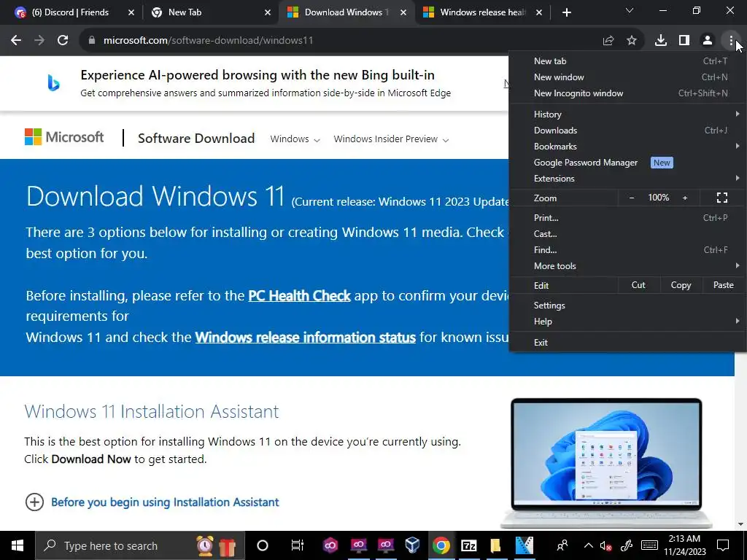Enter fullscreen mode via zoom row icon
747x560 pixels.
[x=722, y=198]
